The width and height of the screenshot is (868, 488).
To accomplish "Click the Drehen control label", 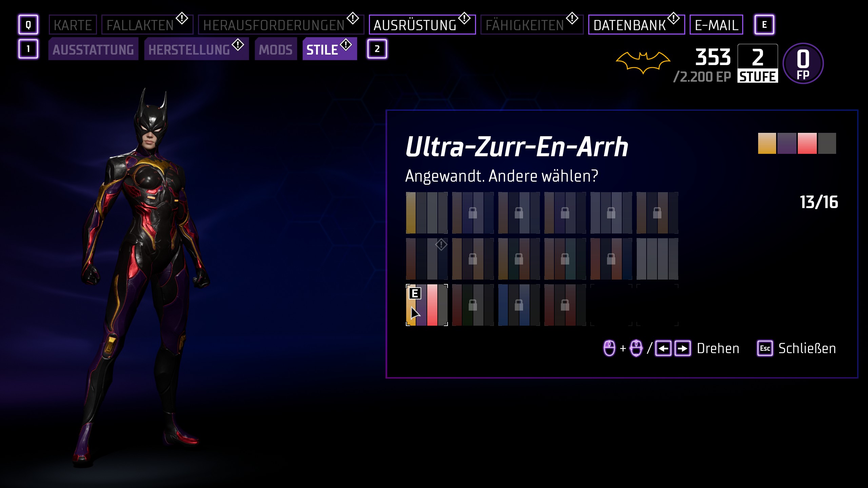I will pyautogui.click(x=718, y=349).
